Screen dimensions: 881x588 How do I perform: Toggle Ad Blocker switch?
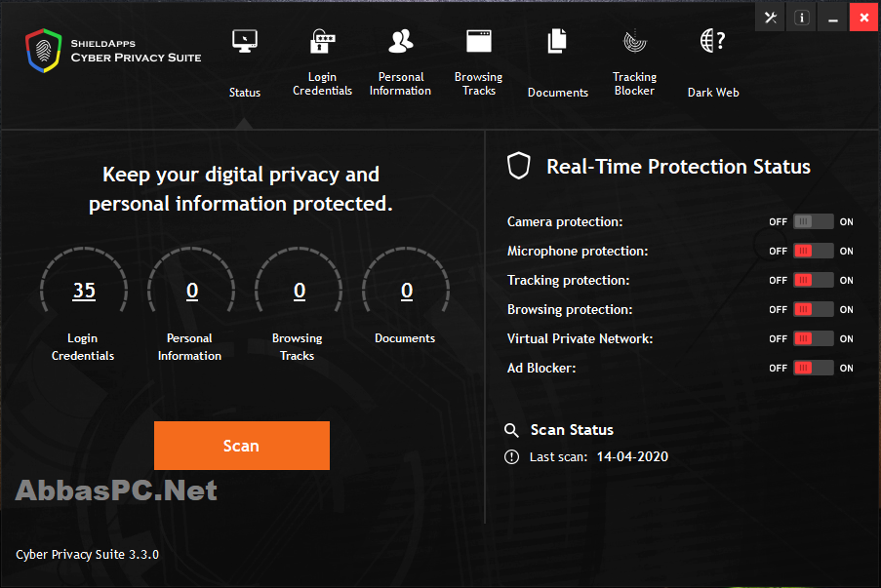coord(813,368)
